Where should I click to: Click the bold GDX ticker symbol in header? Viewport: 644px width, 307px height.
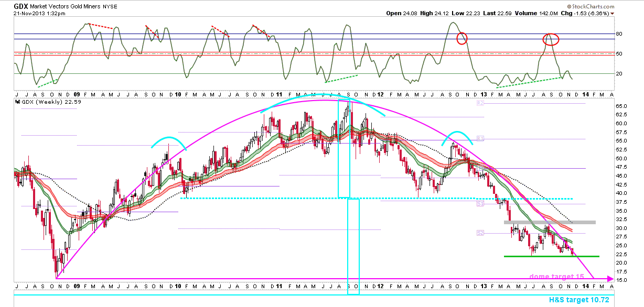tap(21, 7)
